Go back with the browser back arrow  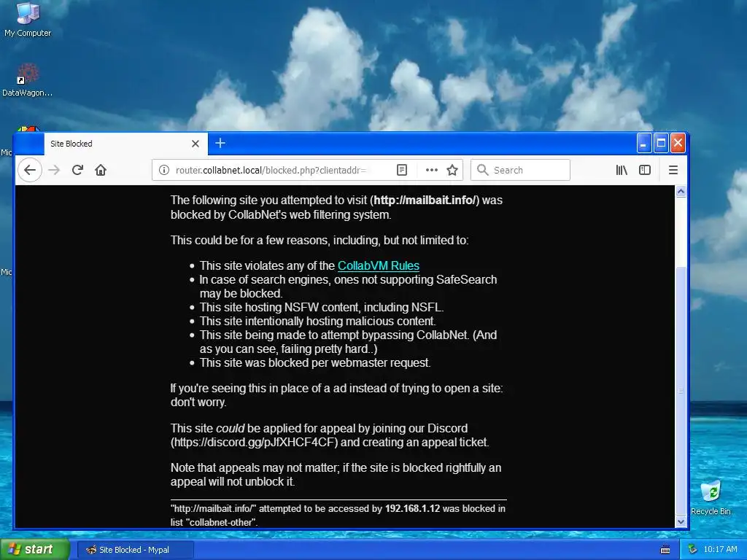point(30,170)
